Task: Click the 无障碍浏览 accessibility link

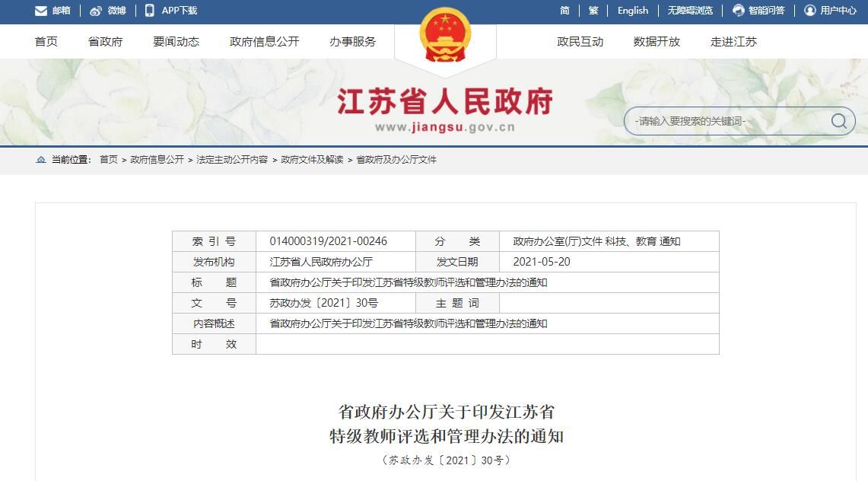Action: pos(690,11)
